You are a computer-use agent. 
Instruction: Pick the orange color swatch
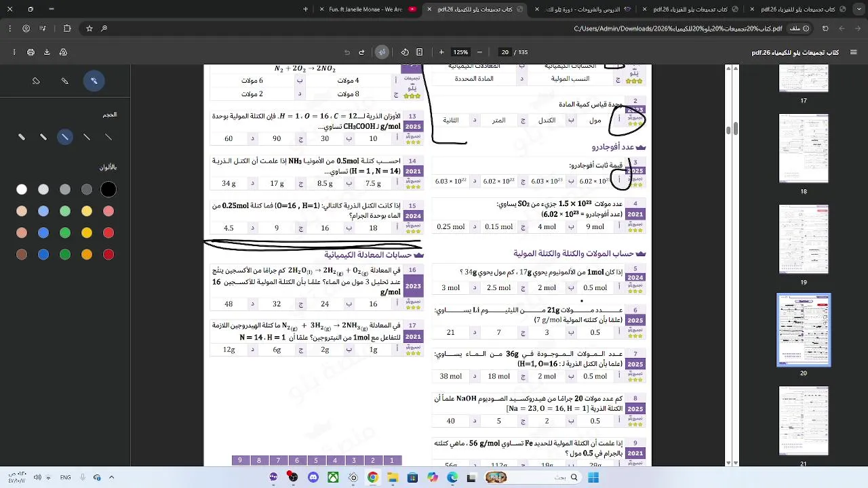tap(87, 255)
